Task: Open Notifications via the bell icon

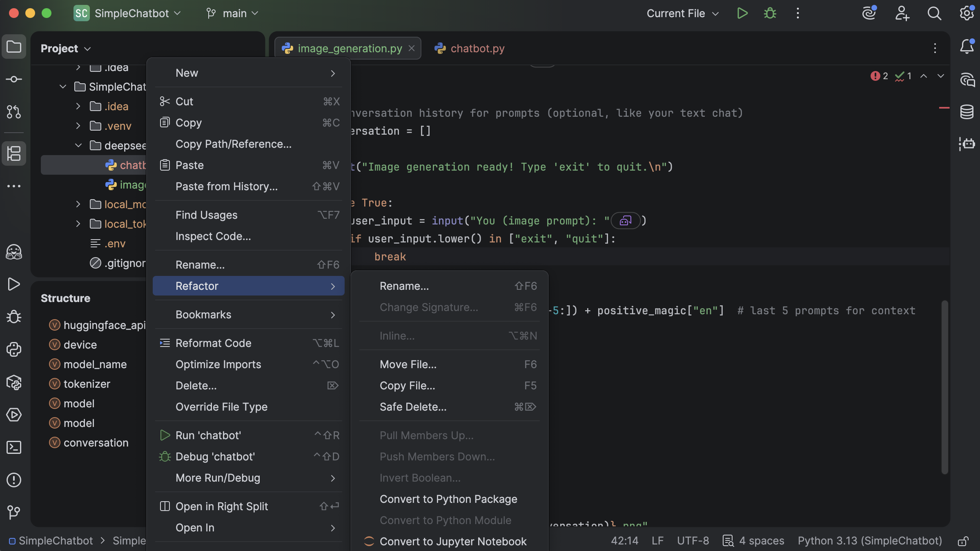Action: (x=967, y=47)
